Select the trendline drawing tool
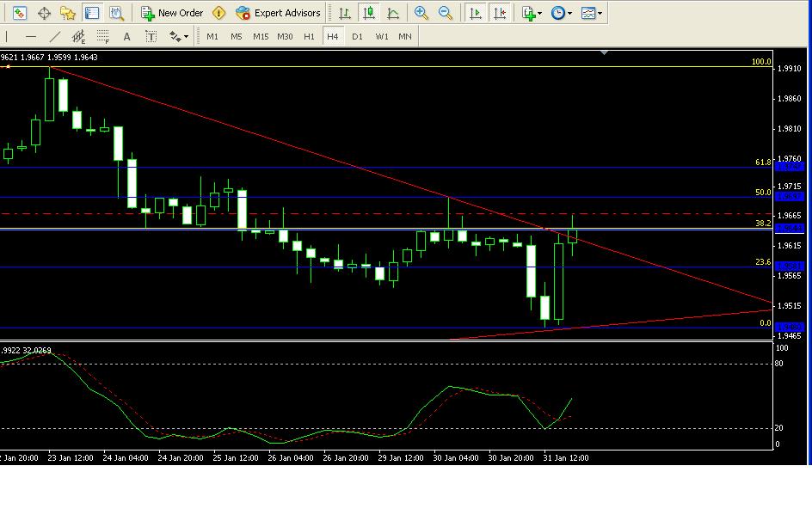 point(55,37)
